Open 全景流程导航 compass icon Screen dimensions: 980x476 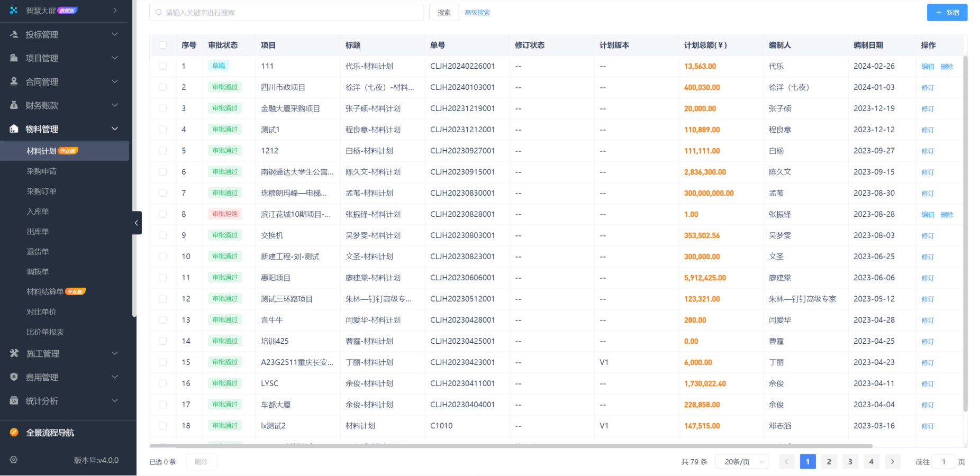click(x=14, y=433)
